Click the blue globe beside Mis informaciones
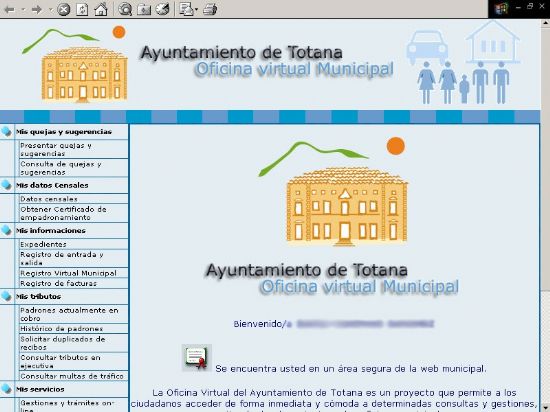 coord(6,230)
